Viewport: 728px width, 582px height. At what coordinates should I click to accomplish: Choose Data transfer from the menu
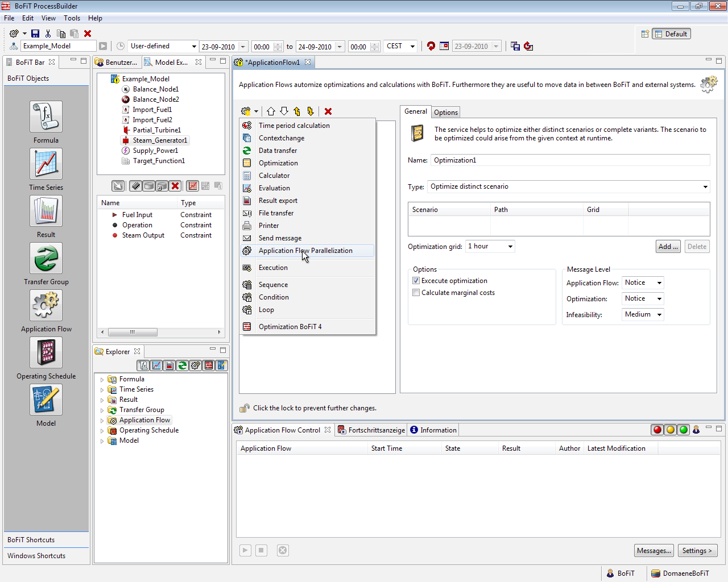pyautogui.click(x=308, y=151)
